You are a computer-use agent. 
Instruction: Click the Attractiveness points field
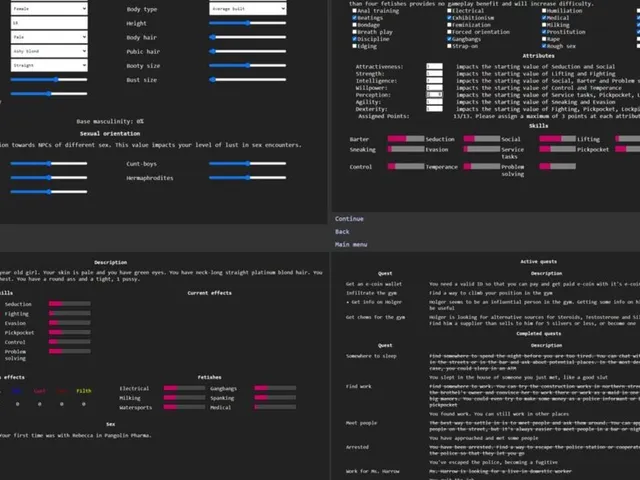tap(434, 67)
